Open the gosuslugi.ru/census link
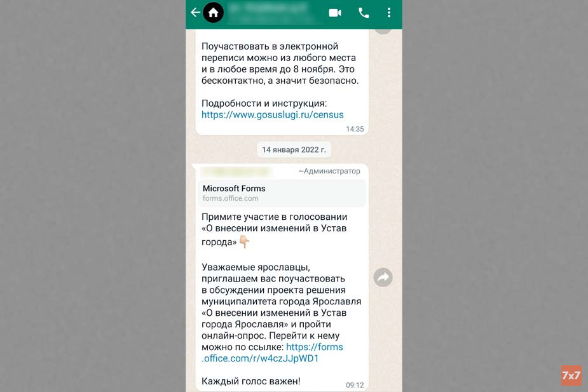Image resolution: width=588 pixels, height=392 pixels. pos(273,114)
